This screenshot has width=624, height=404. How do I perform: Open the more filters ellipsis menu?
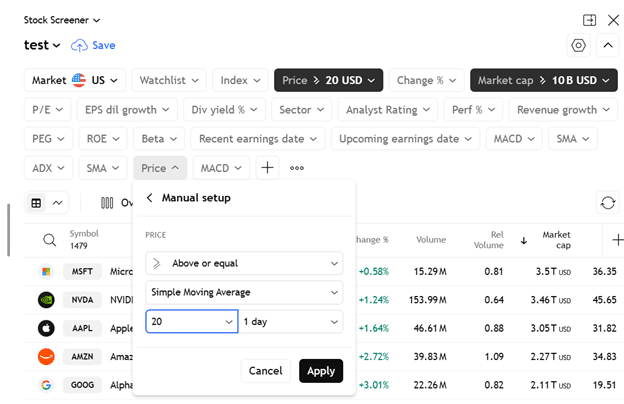coord(297,168)
